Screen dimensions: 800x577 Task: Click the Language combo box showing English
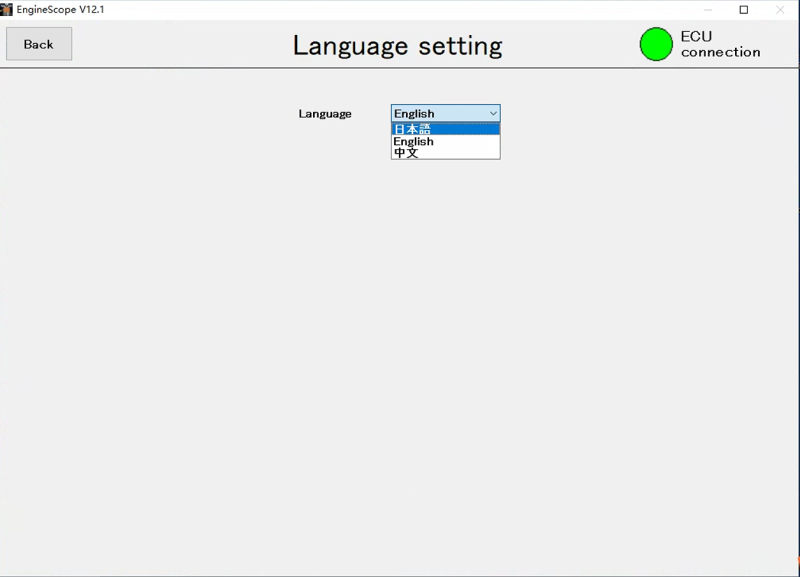438,114
